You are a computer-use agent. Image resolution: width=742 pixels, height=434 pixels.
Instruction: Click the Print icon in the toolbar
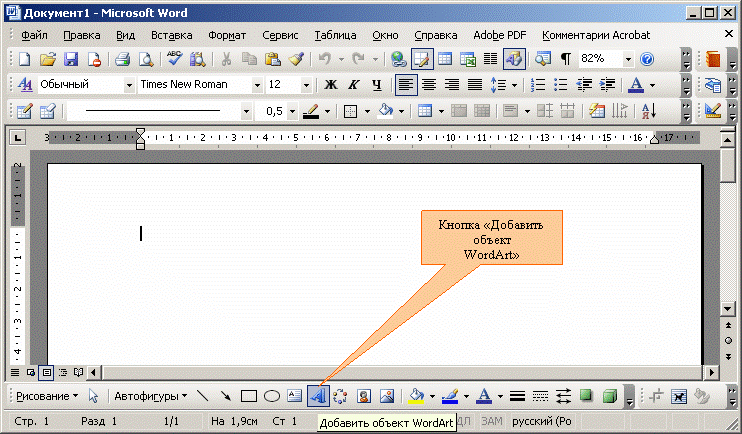(122, 59)
